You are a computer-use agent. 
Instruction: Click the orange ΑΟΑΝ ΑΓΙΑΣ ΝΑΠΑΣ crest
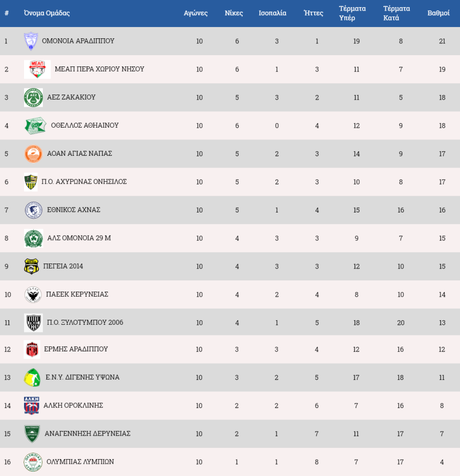click(33, 154)
